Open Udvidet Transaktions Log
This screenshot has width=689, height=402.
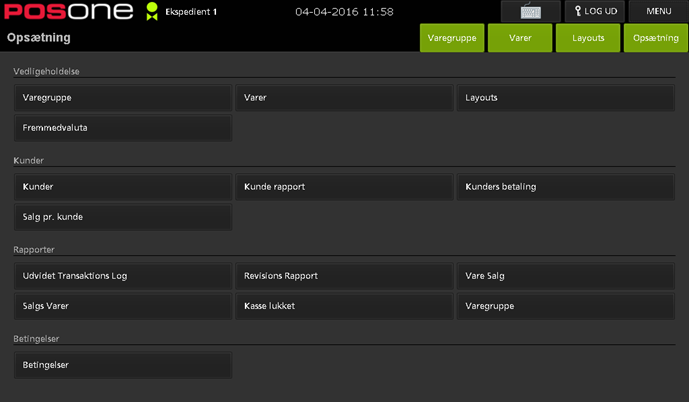[123, 276]
